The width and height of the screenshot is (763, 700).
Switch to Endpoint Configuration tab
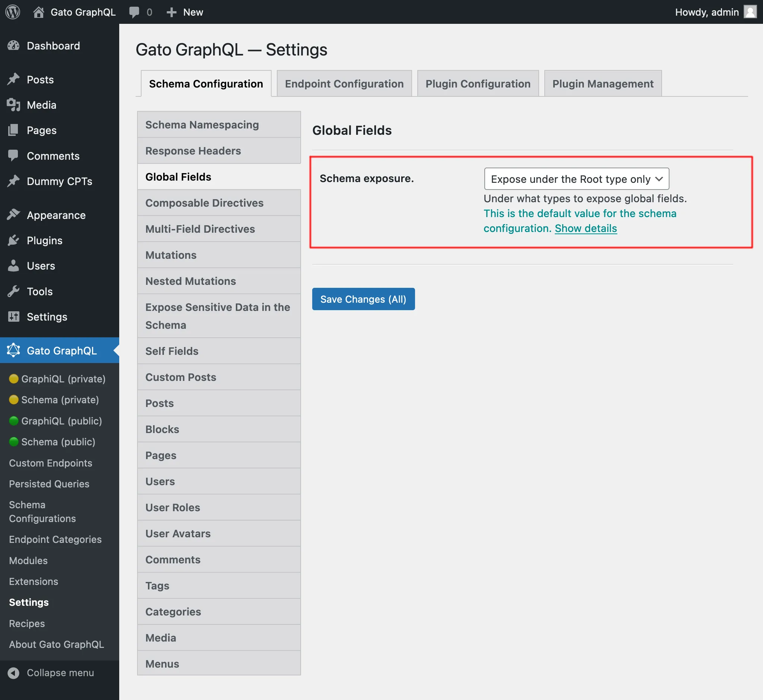click(x=344, y=84)
